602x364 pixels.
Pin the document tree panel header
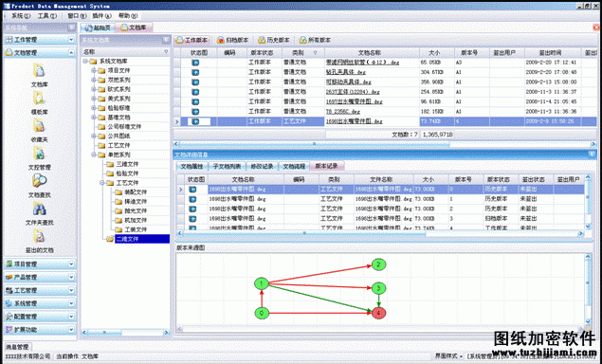(x=166, y=40)
